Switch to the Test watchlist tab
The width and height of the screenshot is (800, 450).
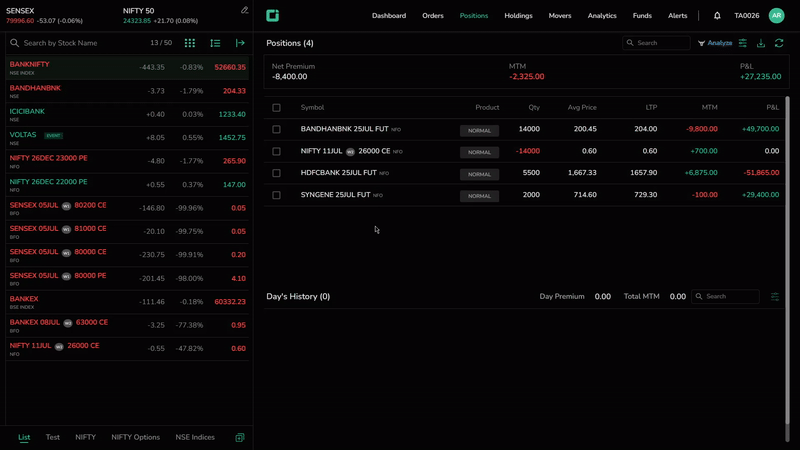point(53,437)
